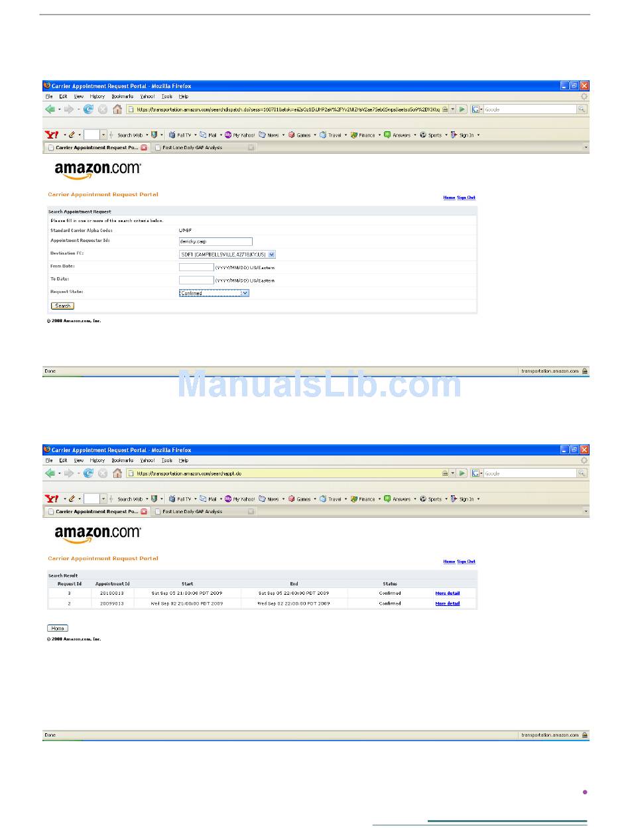The height and width of the screenshot is (840, 630).
Task: Click the Yahoo! logo in the search results window's toolbar
Action: tap(52, 499)
